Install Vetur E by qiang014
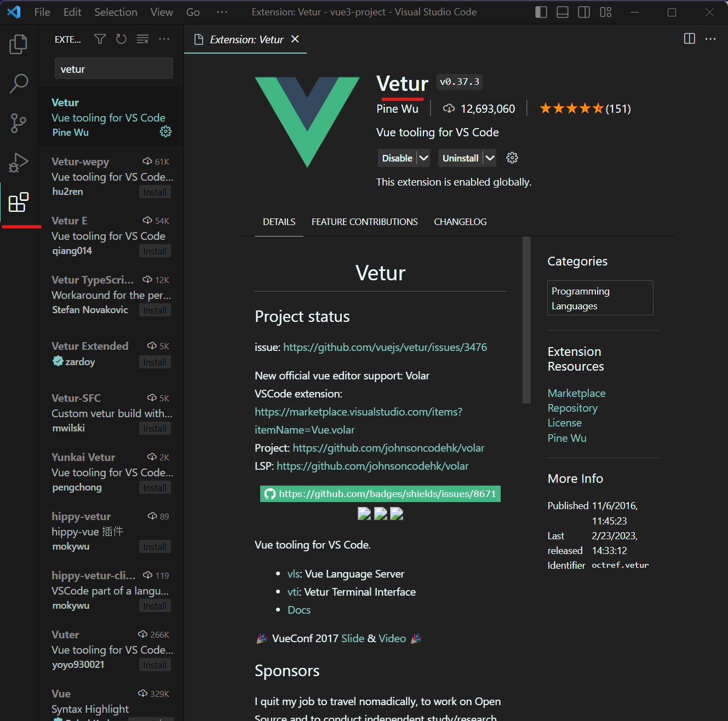The width and height of the screenshot is (728, 721). coord(155,251)
